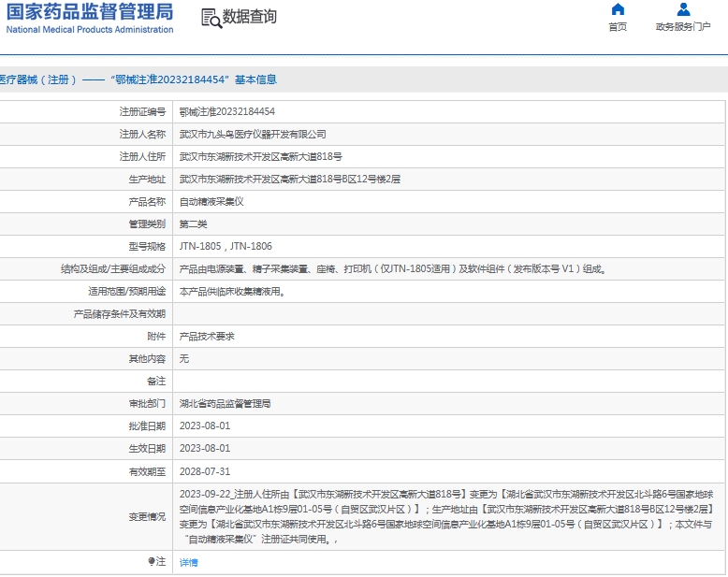The width and height of the screenshot is (728, 577).
Task: Click the 数据查询 heading text
Action: click(250, 17)
